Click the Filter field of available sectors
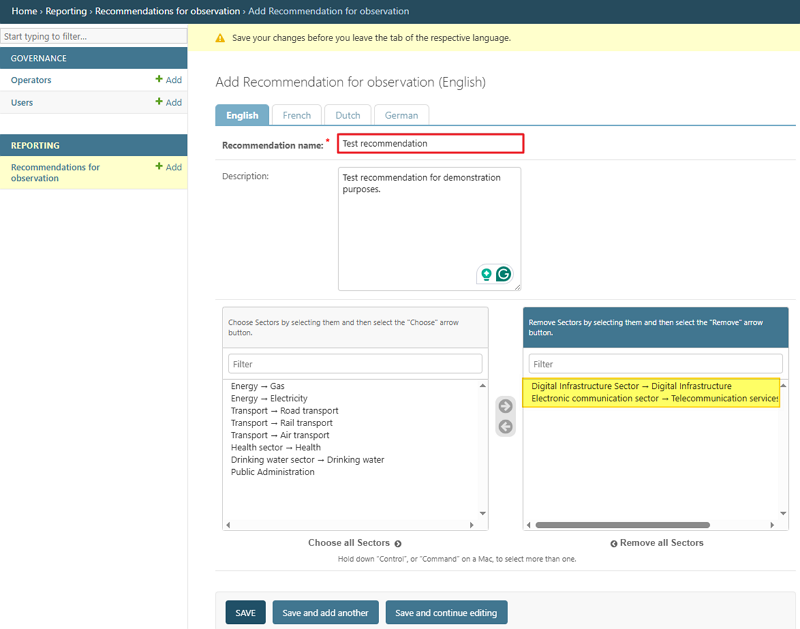The image size is (800, 629). tap(355, 364)
